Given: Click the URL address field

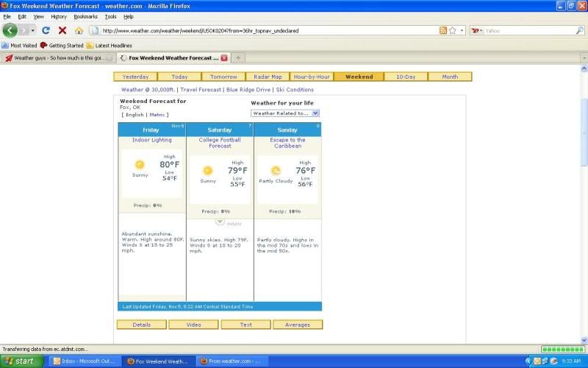Looking at the screenshot, I should [268, 31].
